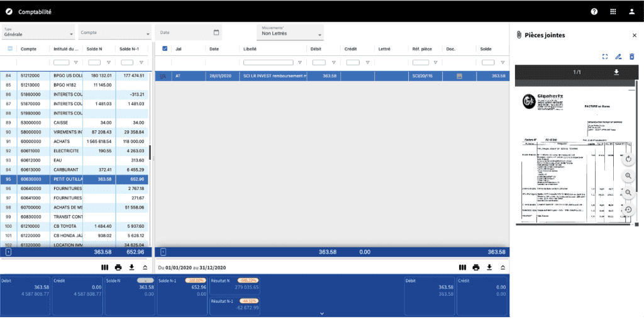Open the Solde N-1 column filter funnel
Image resolution: width=644 pixels, height=319 pixels.
pyautogui.click(x=141, y=62)
